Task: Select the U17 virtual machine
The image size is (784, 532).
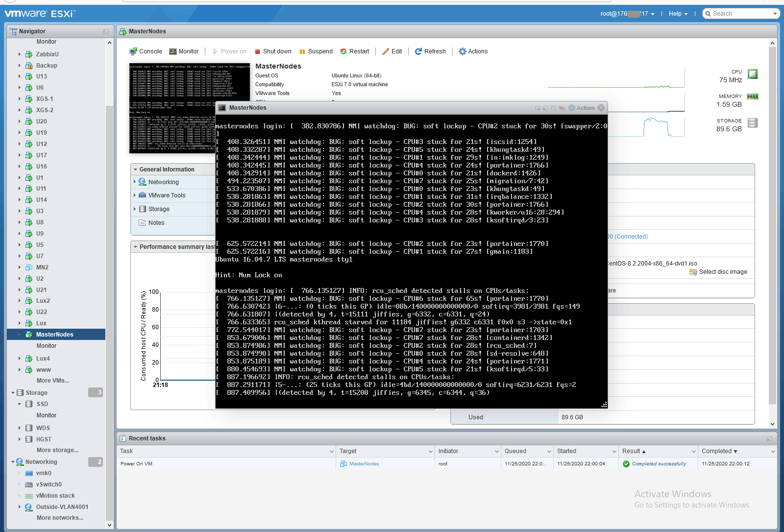Action: click(42, 155)
